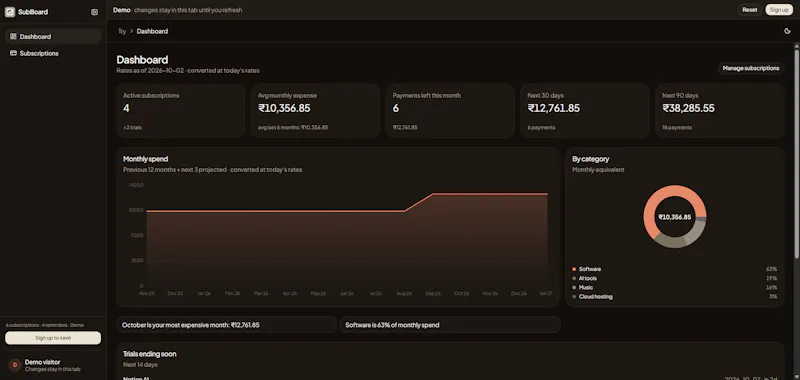Collapse the sidebar with the panel icon
800x380 pixels.
point(94,12)
